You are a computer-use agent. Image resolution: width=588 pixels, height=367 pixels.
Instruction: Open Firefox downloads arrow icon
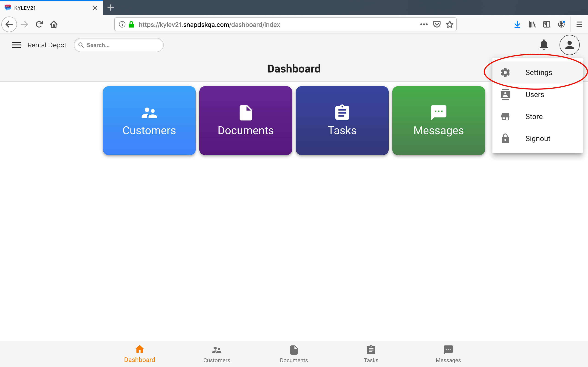517,25
